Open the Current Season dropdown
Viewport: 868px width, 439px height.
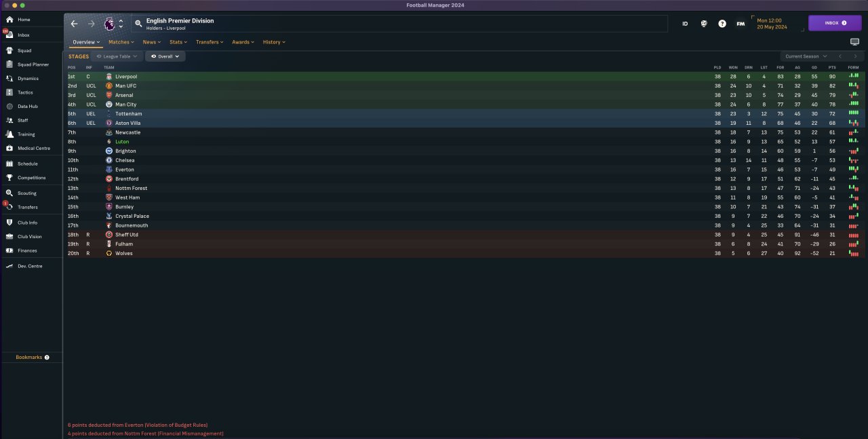pyautogui.click(x=806, y=56)
